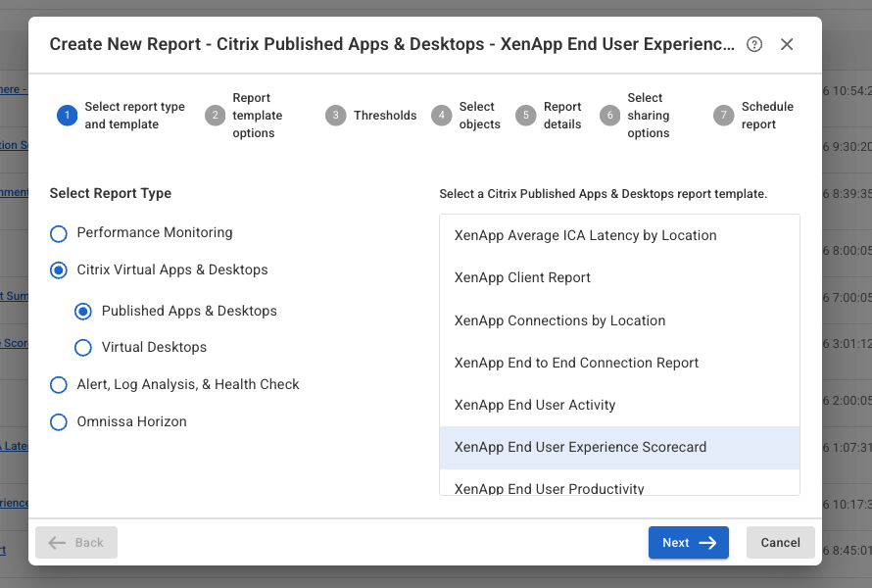The height and width of the screenshot is (588, 872).
Task: Pick XenApp Average ICA Latency by Location template
Action: click(619, 236)
